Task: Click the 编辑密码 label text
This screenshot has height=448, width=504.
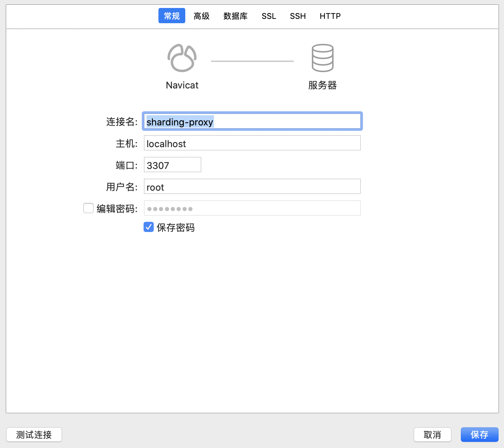Action: tap(117, 209)
